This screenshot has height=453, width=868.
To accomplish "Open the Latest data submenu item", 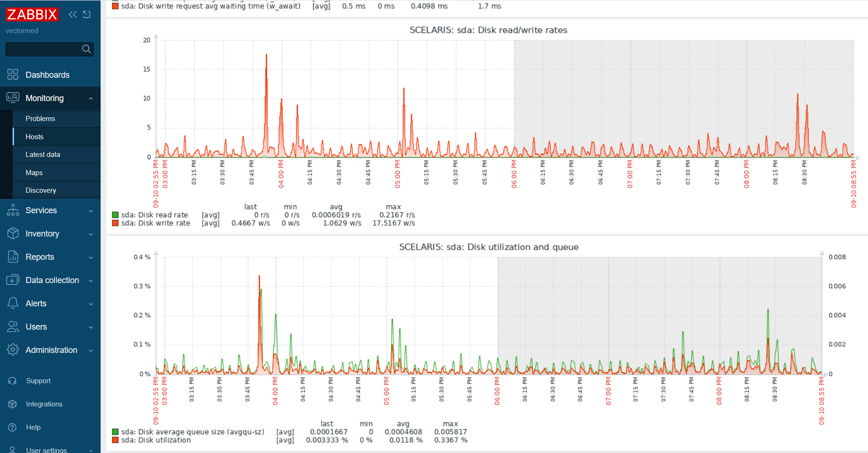I will click(56, 155).
